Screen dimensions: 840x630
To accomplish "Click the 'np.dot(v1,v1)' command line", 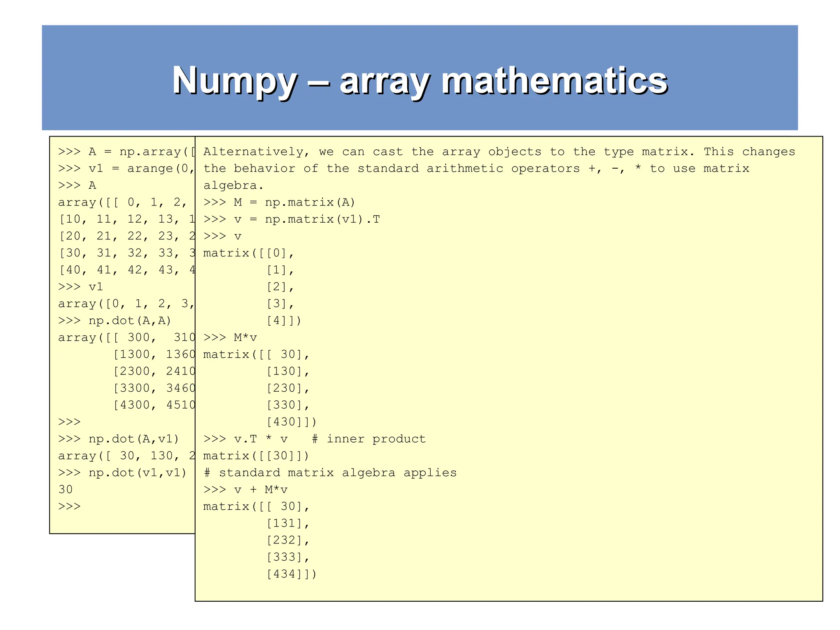I will click(137, 472).
